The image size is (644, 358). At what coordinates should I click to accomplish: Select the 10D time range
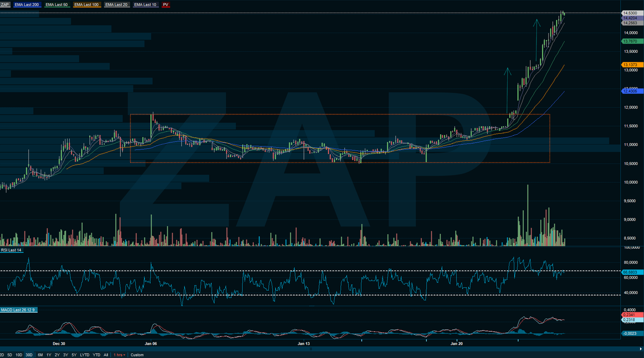pyautogui.click(x=19, y=355)
